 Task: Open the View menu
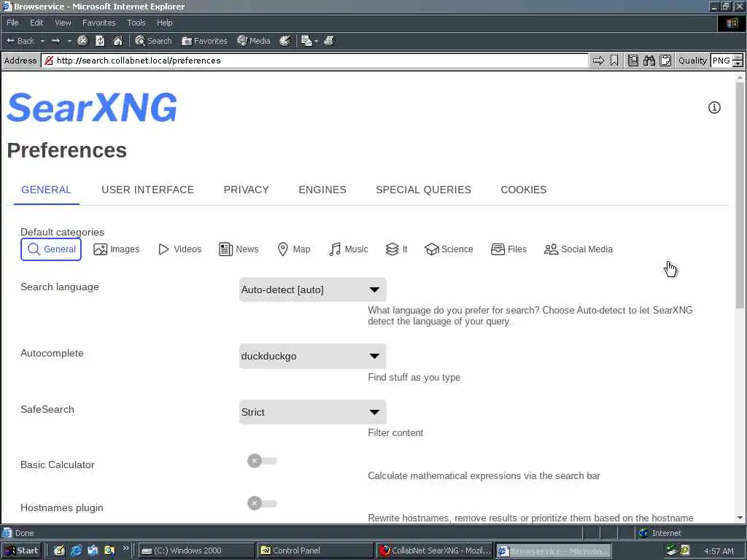pyautogui.click(x=63, y=23)
